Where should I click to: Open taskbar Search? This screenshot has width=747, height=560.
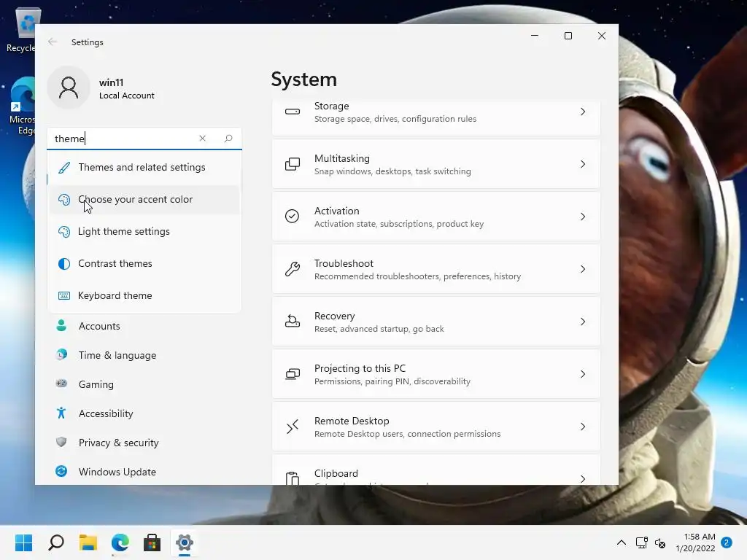(56, 542)
